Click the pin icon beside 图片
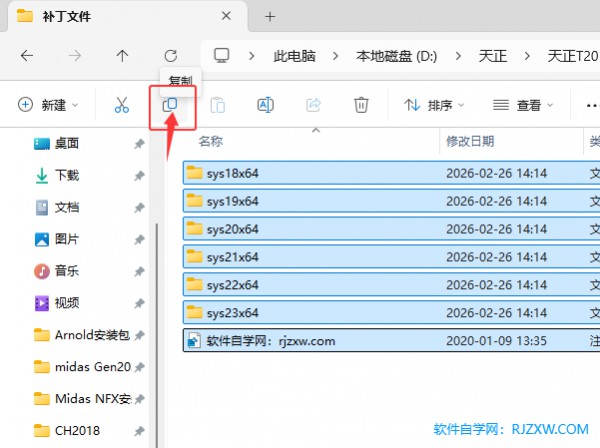The height and width of the screenshot is (448, 600). (x=139, y=239)
